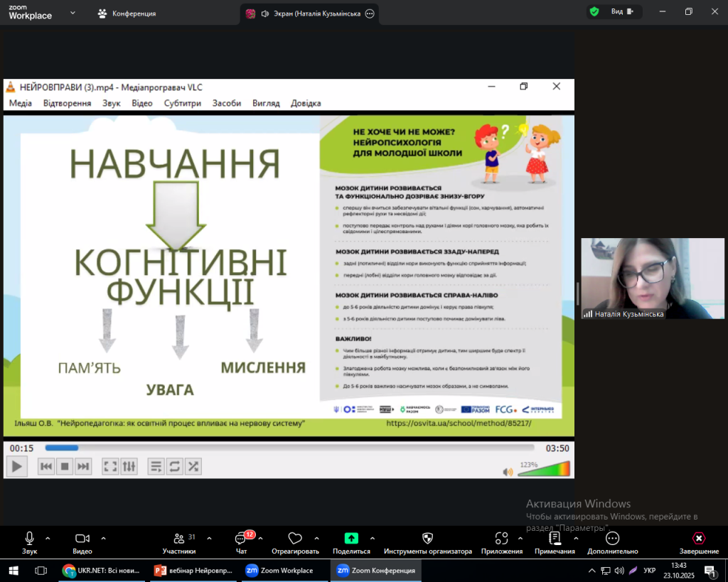Click the green Share screen icon

pos(351,539)
